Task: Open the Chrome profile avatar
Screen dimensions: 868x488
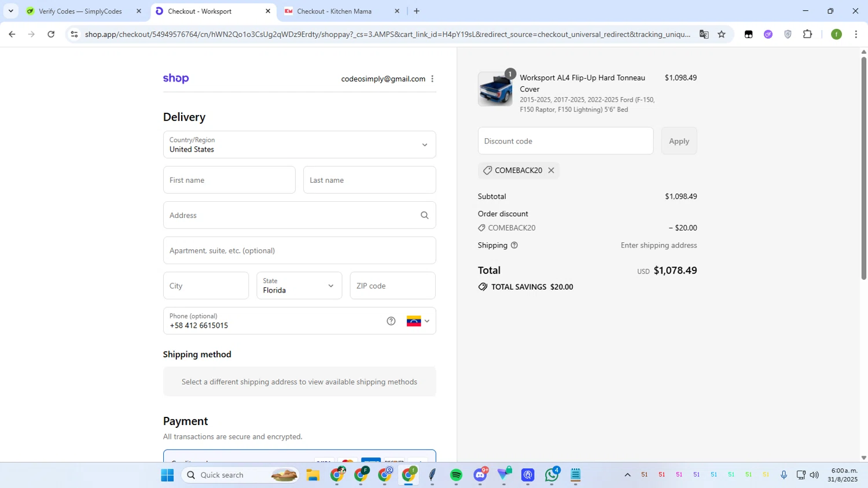Action: 836,34
